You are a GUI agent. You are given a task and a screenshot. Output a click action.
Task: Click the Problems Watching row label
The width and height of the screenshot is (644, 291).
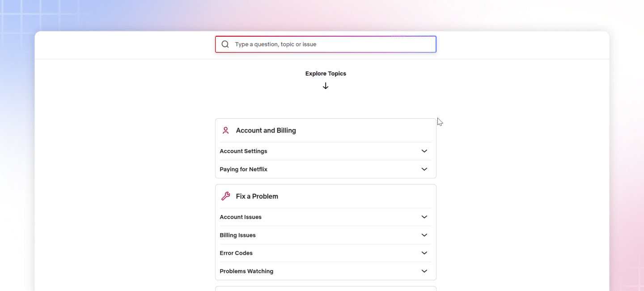pos(246,271)
